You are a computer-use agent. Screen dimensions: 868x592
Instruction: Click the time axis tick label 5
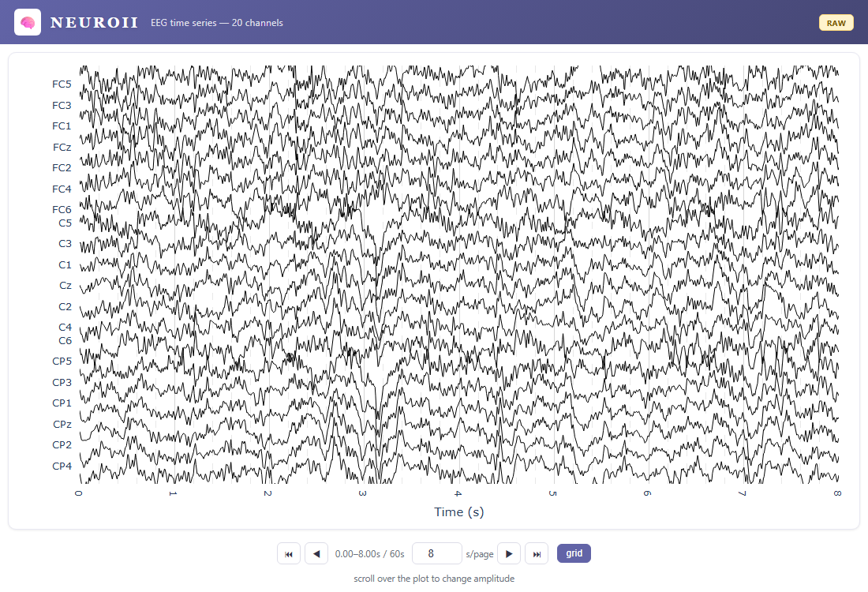click(x=553, y=493)
